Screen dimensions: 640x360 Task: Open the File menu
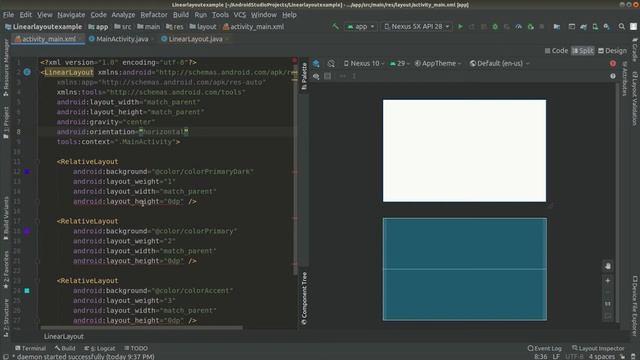(x=8, y=15)
